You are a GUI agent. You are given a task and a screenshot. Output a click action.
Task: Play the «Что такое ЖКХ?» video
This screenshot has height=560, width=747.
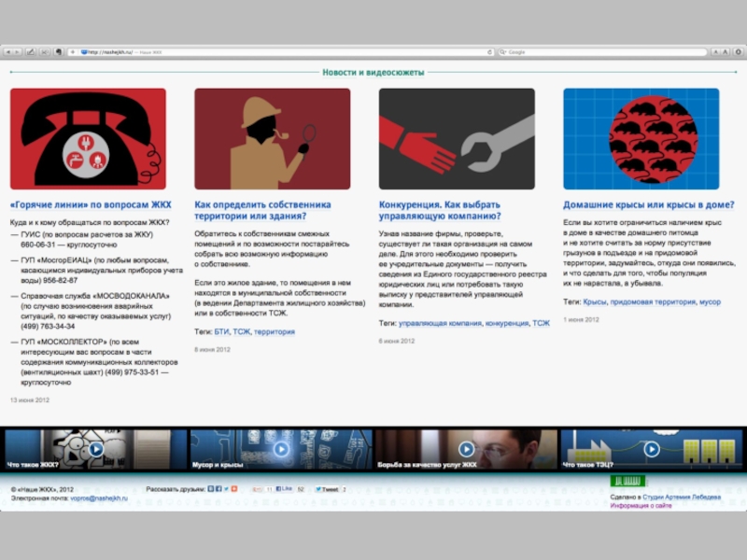(x=95, y=449)
